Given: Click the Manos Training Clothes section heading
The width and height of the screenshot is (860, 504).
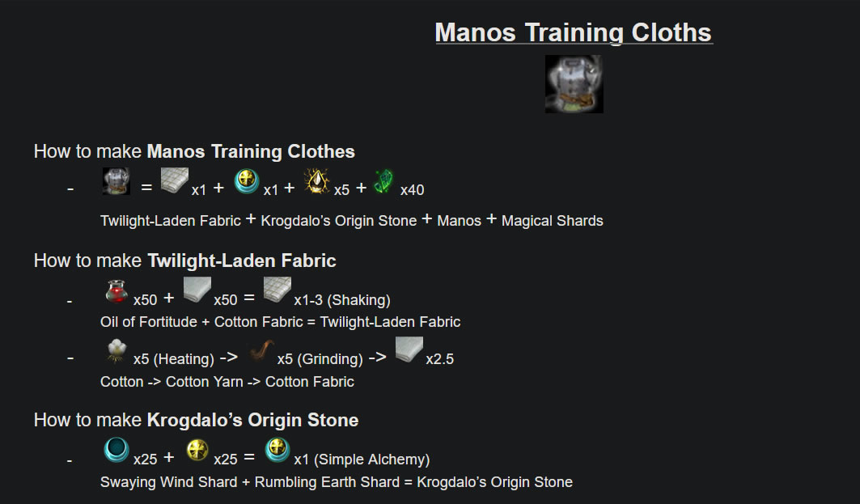Looking at the screenshot, I should point(194,151).
